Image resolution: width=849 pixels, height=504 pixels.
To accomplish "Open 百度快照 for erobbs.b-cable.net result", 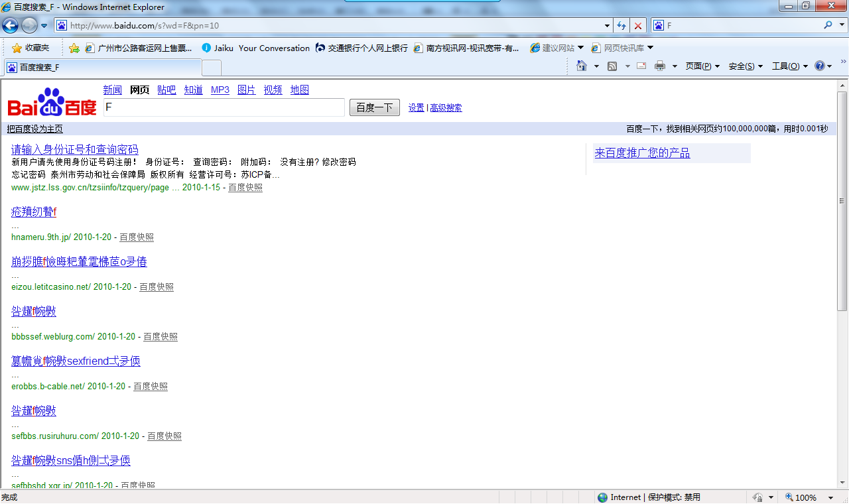I will 151,387.
